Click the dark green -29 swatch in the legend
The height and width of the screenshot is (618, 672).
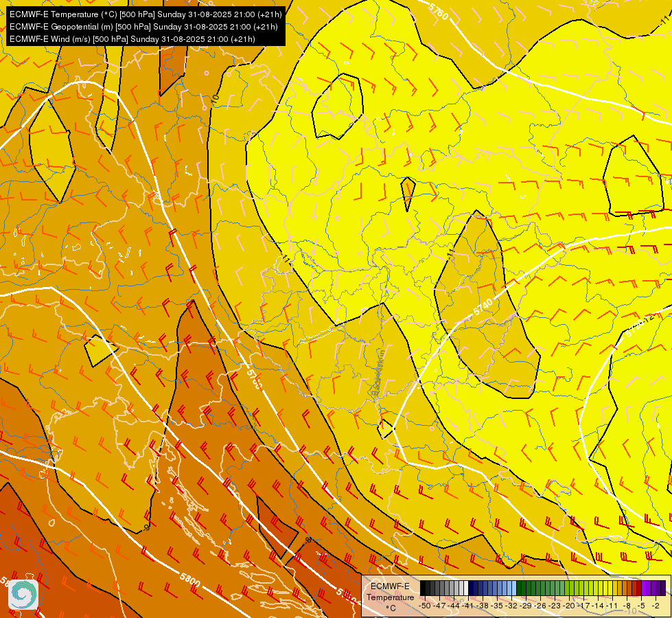524,588
